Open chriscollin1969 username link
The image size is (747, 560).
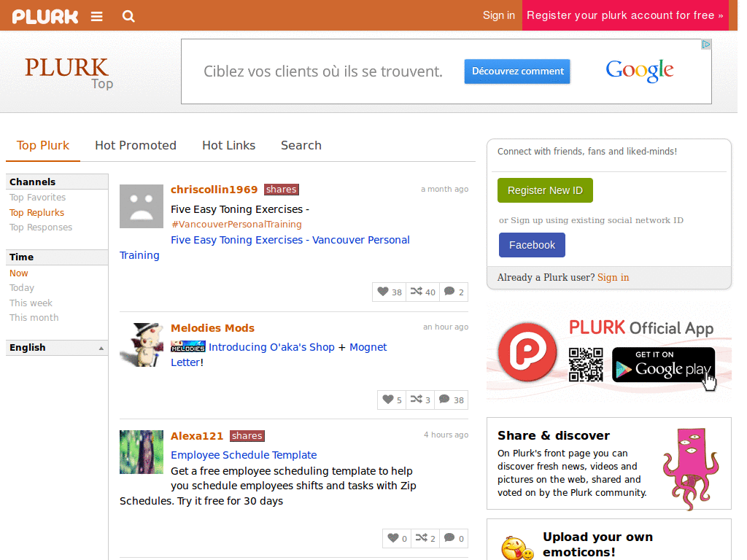pyautogui.click(x=214, y=190)
